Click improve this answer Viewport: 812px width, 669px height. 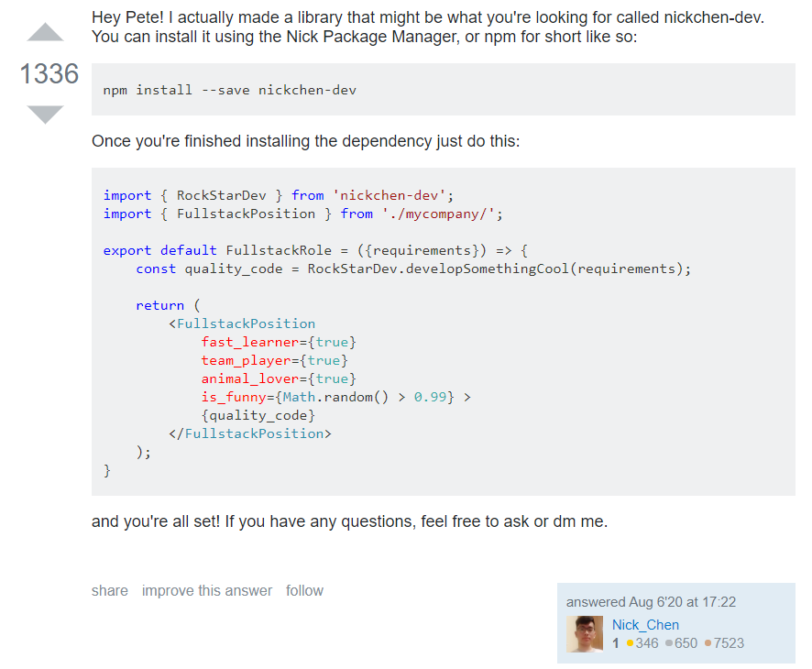click(206, 590)
